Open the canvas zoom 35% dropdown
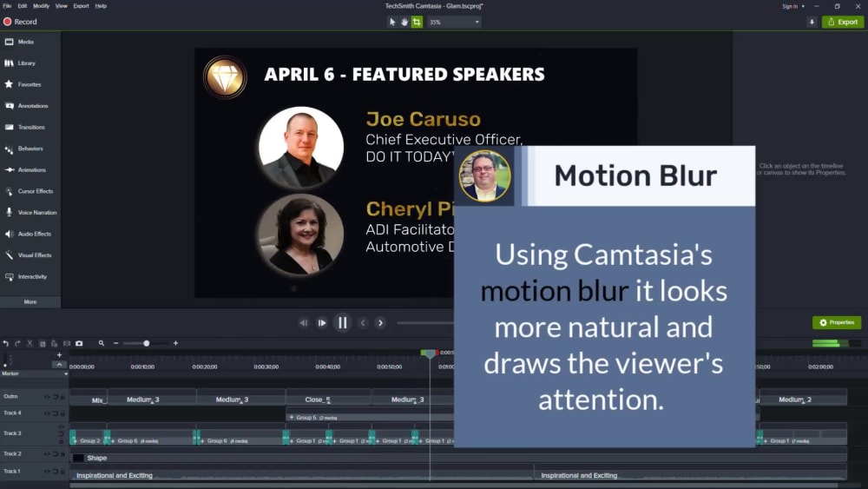The height and width of the screenshot is (489, 868). pyautogui.click(x=455, y=23)
